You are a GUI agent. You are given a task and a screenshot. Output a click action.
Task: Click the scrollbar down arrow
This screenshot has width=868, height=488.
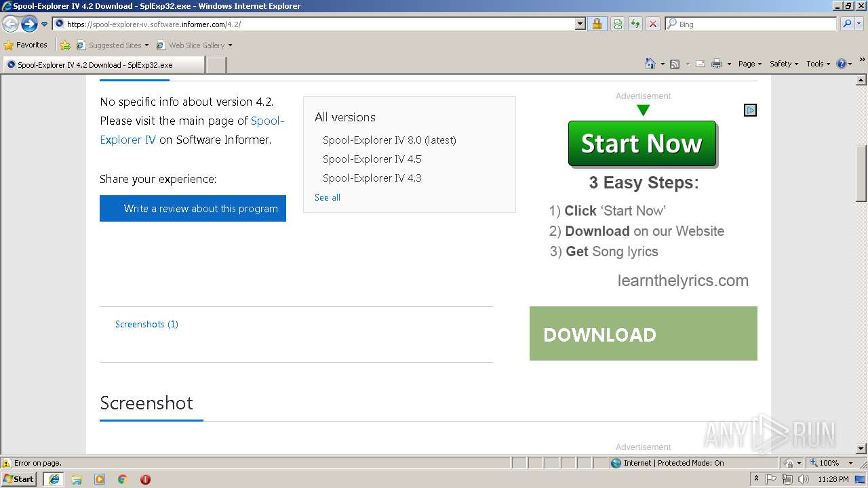point(861,449)
